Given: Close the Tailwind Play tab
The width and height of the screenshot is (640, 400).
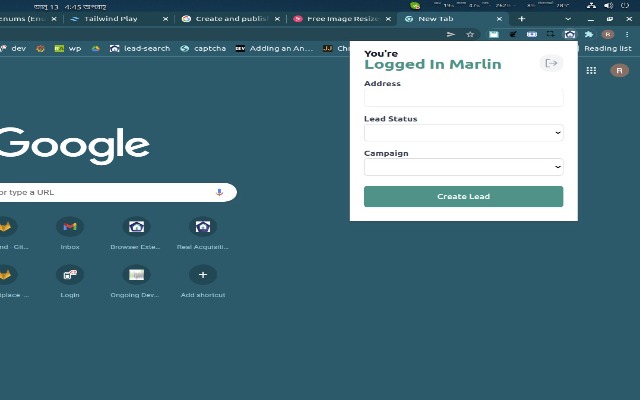Looking at the screenshot, I should pos(165,19).
